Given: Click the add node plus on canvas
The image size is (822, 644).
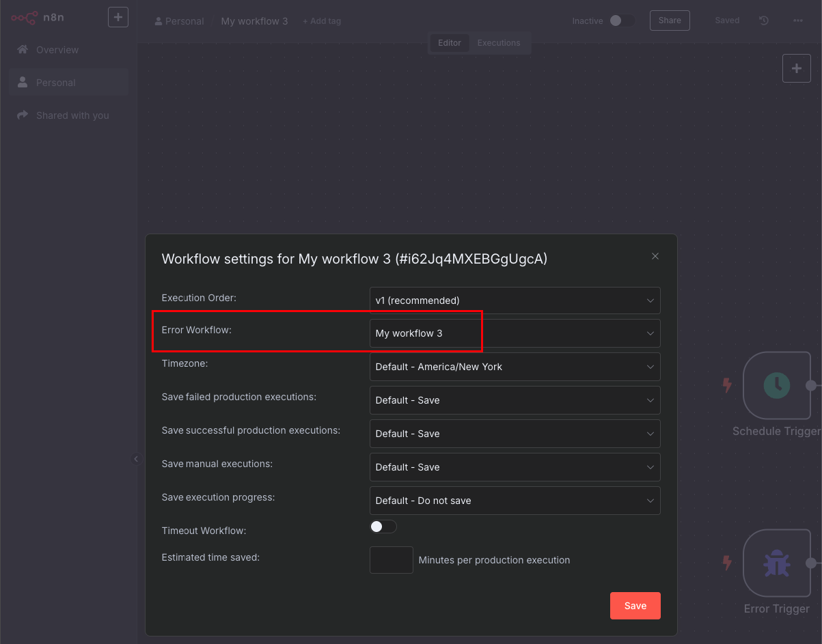Looking at the screenshot, I should point(797,68).
